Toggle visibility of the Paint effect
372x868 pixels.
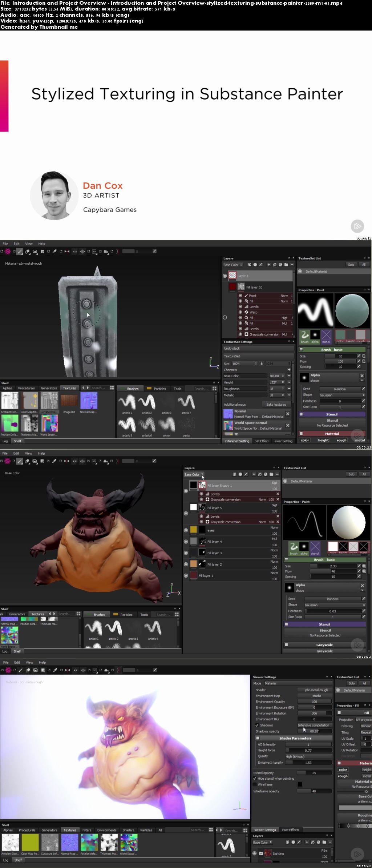click(x=240, y=296)
